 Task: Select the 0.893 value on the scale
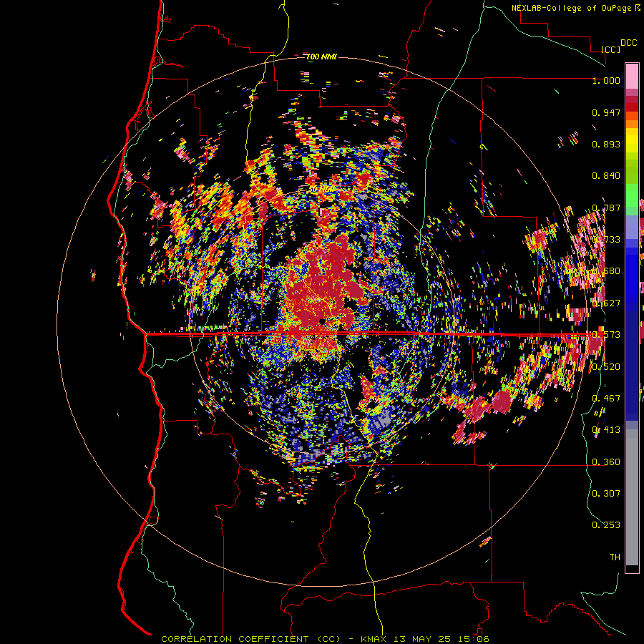tap(606, 144)
